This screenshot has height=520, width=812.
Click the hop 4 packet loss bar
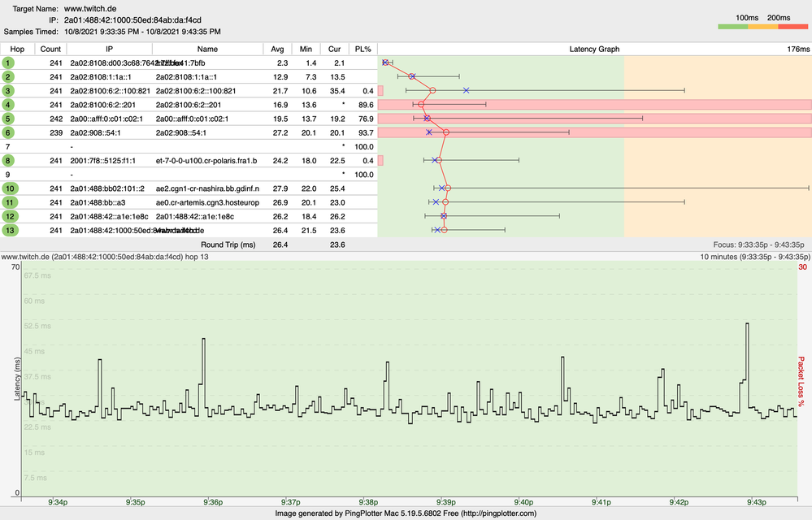pos(594,105)
